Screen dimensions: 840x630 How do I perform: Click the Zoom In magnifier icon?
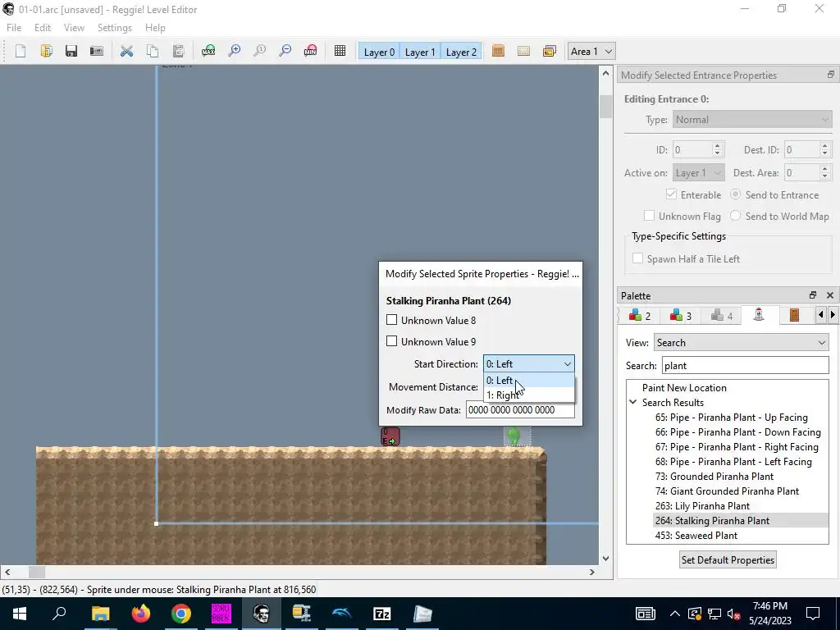pyautogui.click(x=234, y=52)
